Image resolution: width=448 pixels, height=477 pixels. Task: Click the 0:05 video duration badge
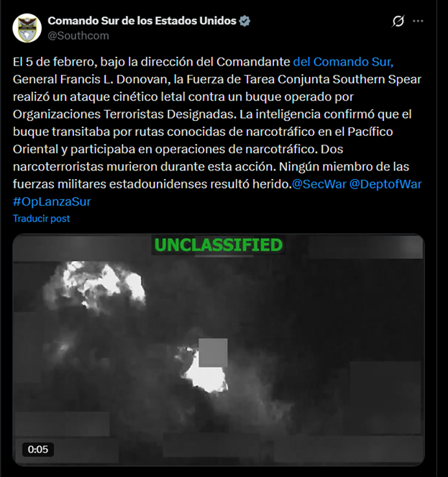pyautogui.click(x=38, y=450)
